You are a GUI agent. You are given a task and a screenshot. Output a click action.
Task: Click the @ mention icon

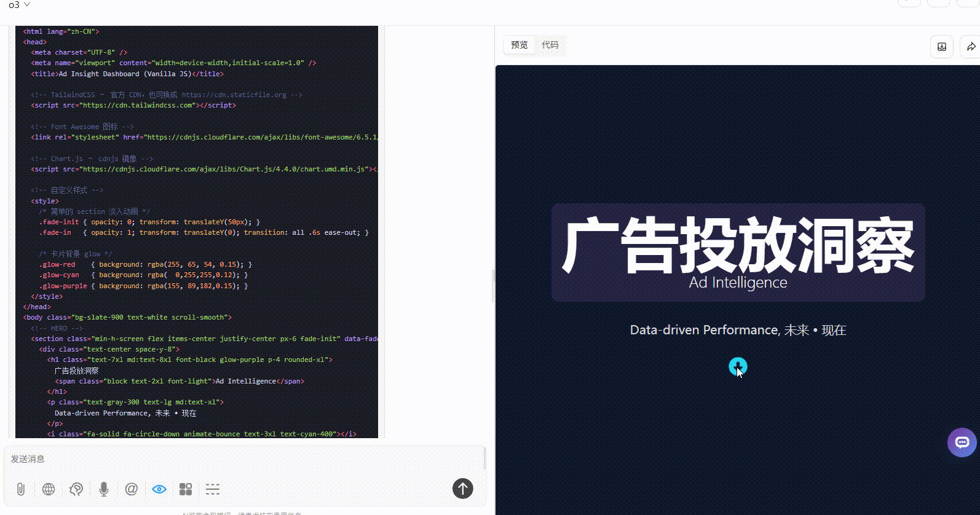point(132,489)
